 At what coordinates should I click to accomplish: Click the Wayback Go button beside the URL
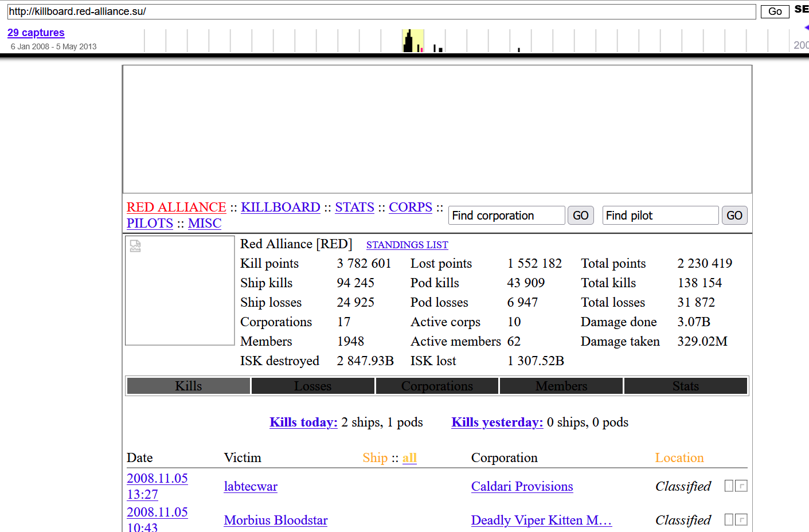pyautogui.click(x=775, y=11)
